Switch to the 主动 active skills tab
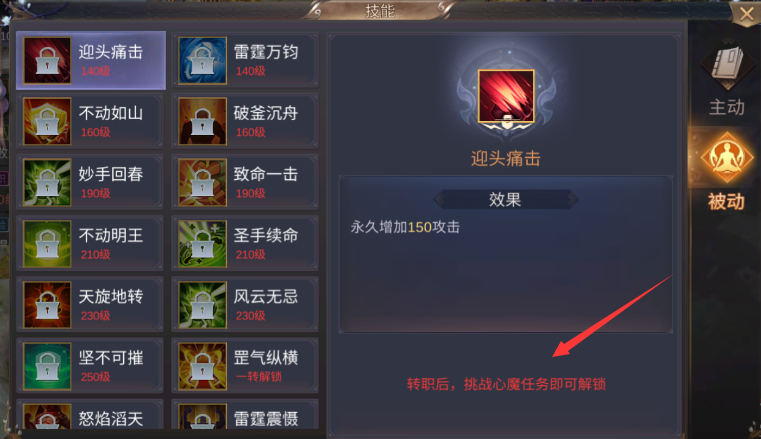The image size is (761, 439). [x=726, y=80]
